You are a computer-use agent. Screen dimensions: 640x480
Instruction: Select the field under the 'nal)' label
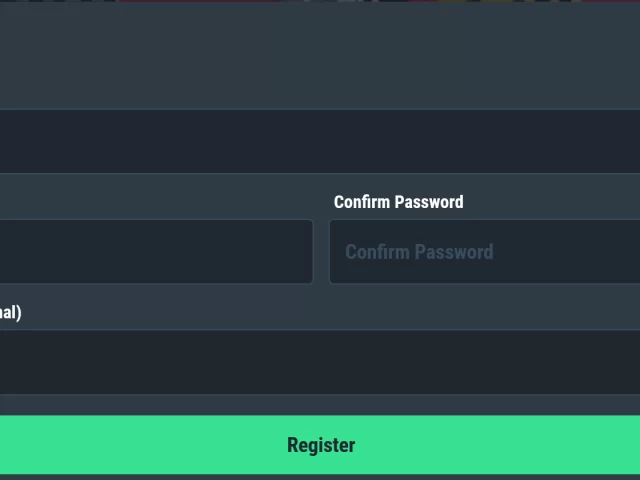click(x=320, y=362)
